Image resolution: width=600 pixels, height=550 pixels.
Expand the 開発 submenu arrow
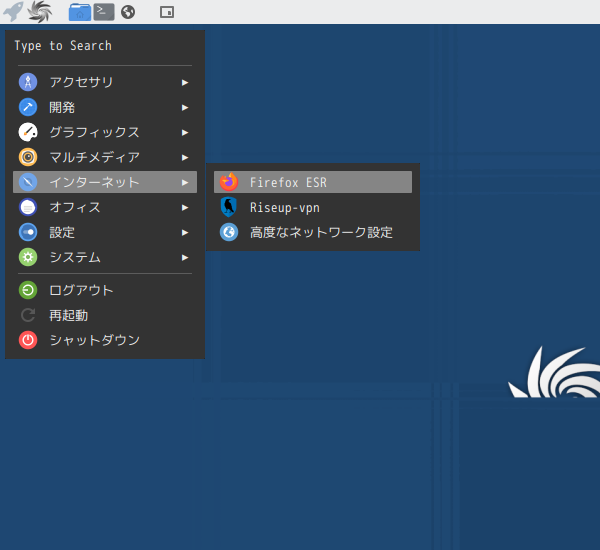click(185, 108)
